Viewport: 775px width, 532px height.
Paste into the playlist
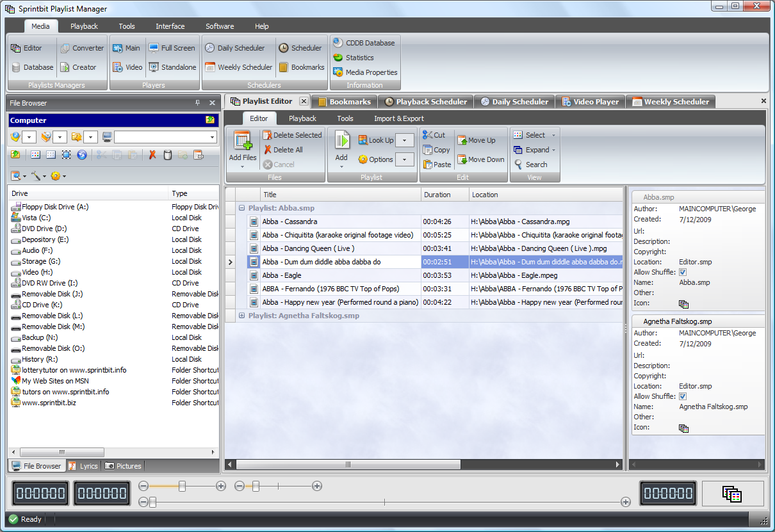[x=437, y=165]
